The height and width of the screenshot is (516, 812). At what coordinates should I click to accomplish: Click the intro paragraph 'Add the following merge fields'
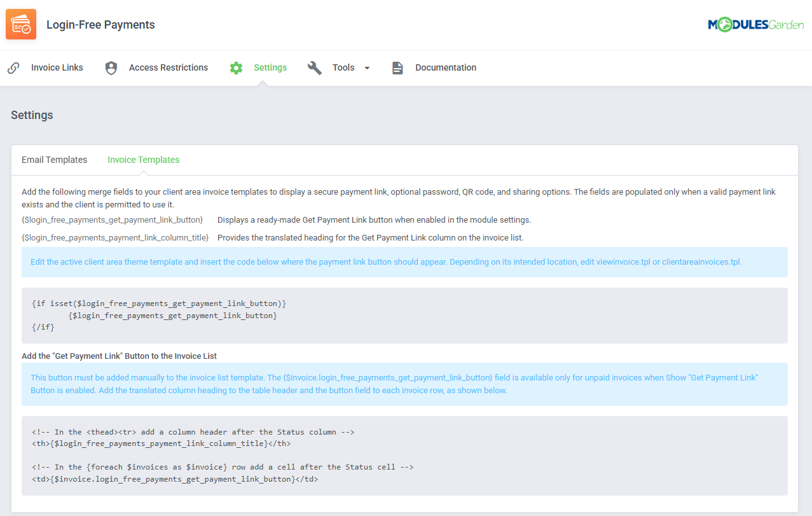click(399, 198)
